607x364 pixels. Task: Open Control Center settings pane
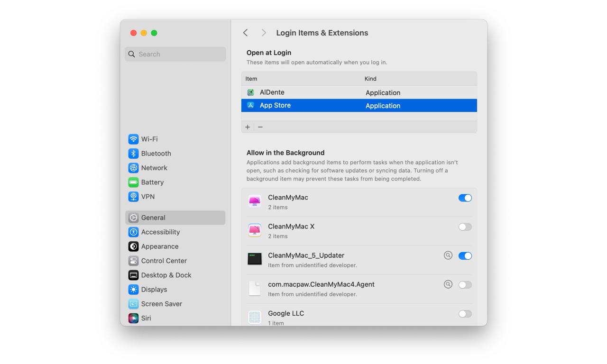click(x=175, y=261)
